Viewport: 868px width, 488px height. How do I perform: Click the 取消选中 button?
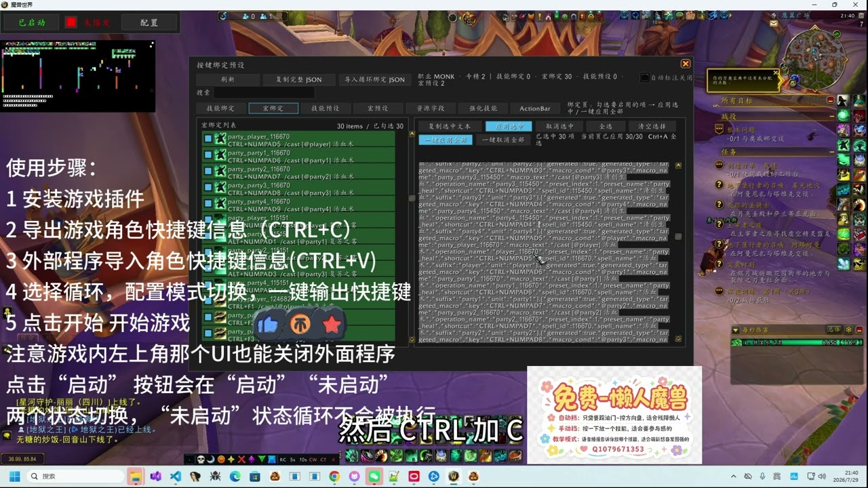click(x=558, y=126)
